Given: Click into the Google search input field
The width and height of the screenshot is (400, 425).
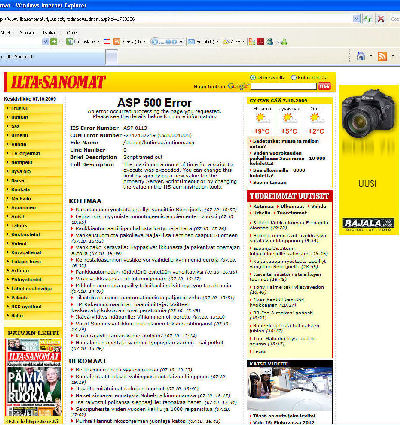Looking at the screenshot, I should 283,86.
